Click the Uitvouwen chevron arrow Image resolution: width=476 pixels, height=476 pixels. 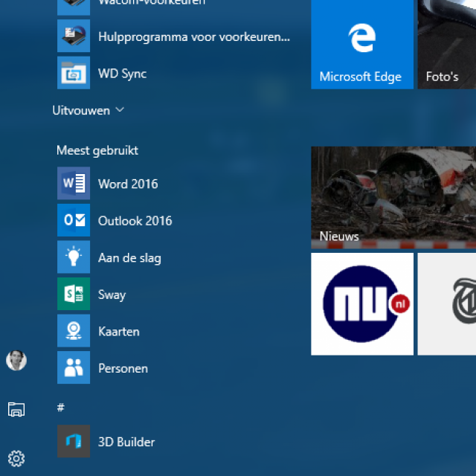[120, 110]
